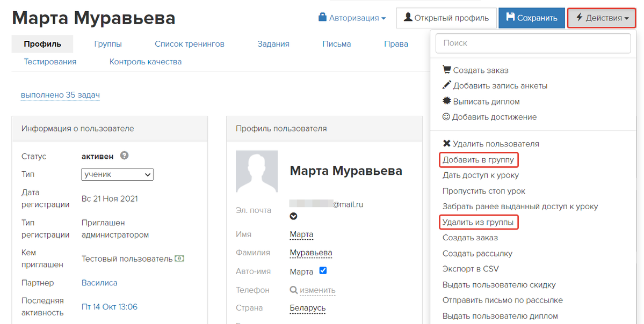Viewport: 644px width, 324px height.
Task: Open the Контроль качества tab
Action: 146,62
